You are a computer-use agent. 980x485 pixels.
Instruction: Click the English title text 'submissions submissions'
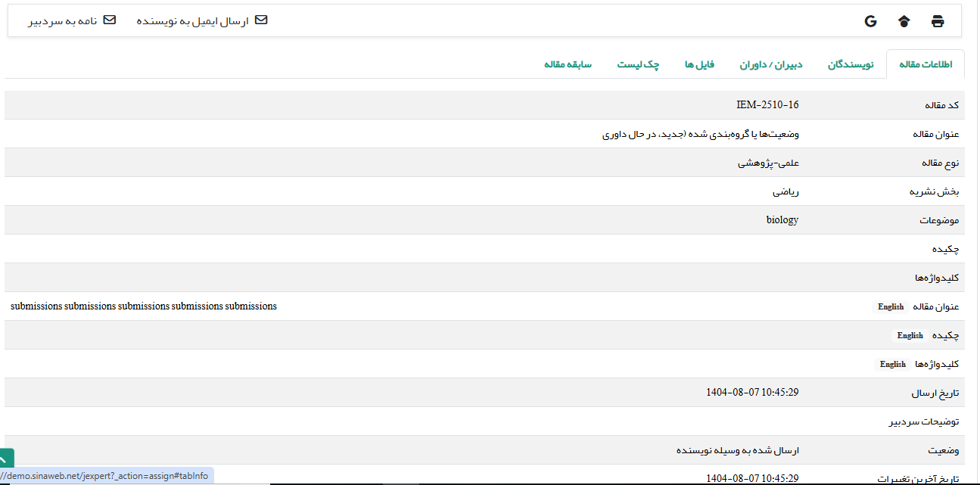tap(144, 306)
